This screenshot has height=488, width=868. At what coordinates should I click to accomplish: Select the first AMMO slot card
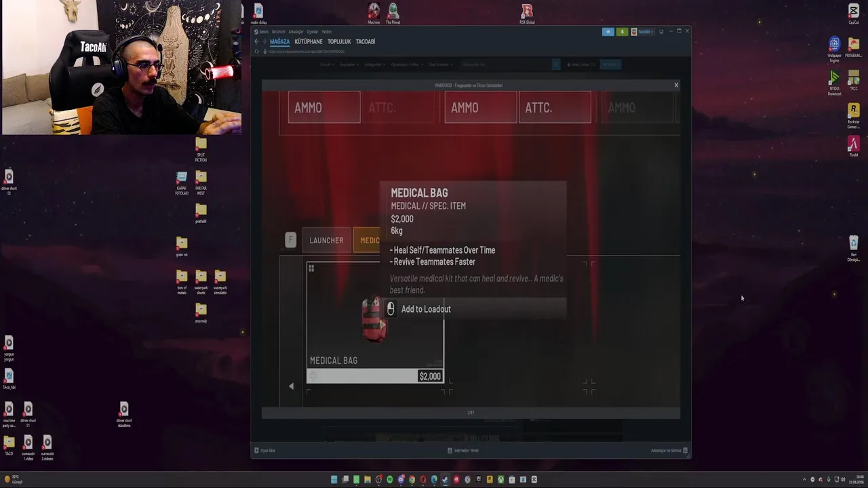(x=324, y=107)
